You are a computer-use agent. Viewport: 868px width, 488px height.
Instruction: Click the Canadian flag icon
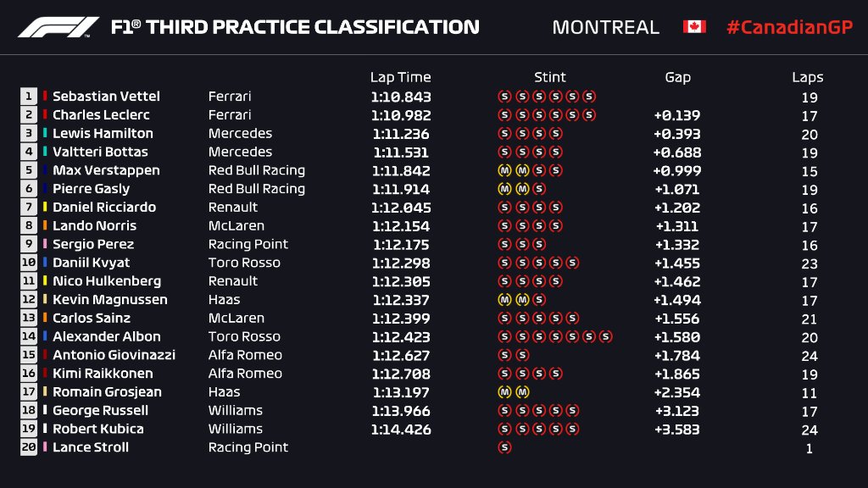694,27
